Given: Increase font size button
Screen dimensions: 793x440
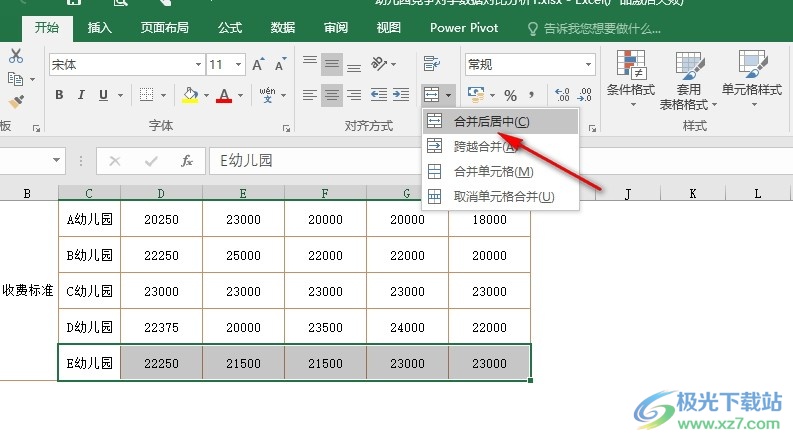Looking at the screenshot, I should (257, 65).
